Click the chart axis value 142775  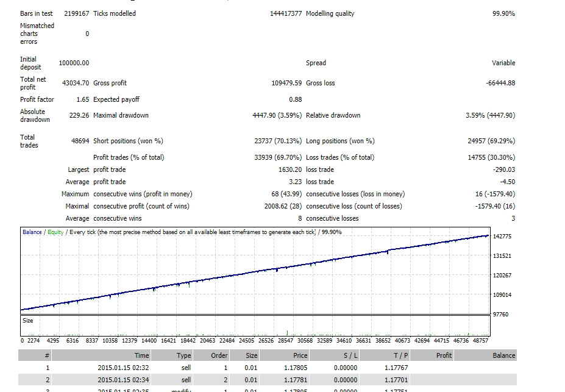[502, 237]
